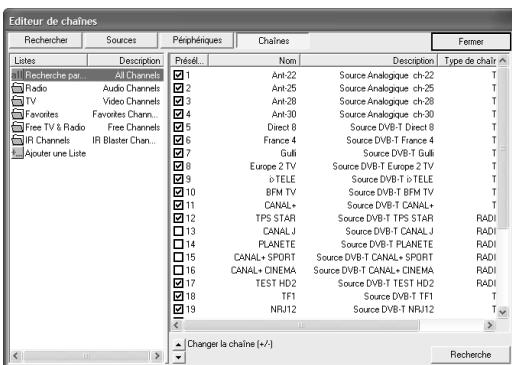Uncheck channel 18 TF1 checkbox
Screen dimensions: 512x365
179,296
